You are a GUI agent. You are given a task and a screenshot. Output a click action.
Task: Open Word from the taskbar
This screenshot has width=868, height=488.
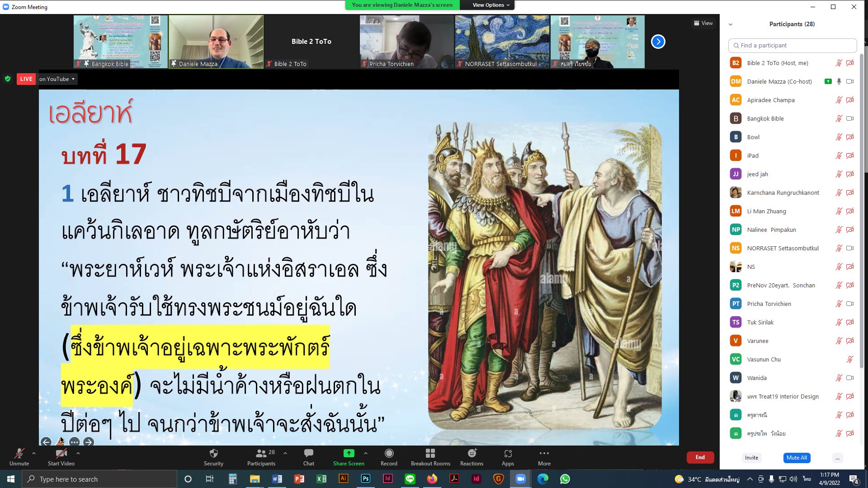277,479
